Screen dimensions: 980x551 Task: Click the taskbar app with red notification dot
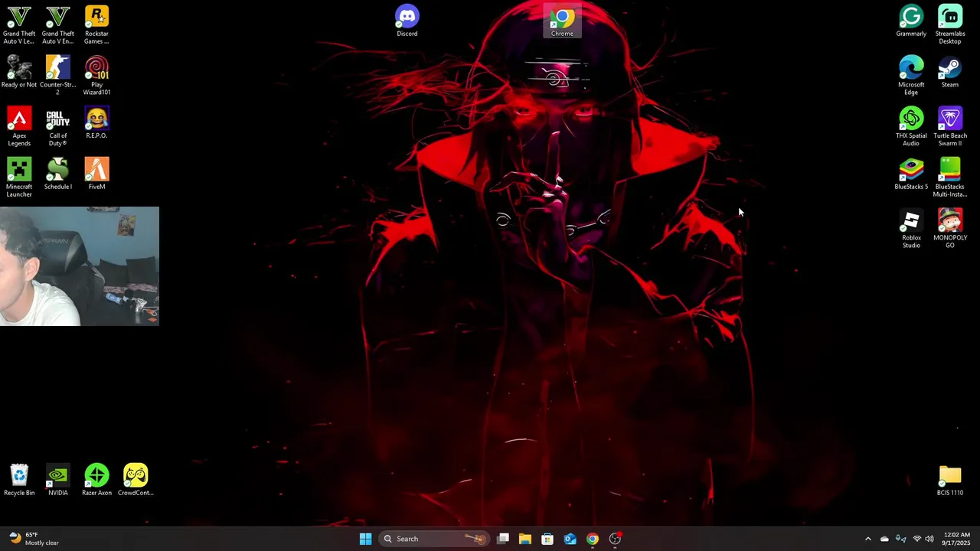click(x=615, y=539)
